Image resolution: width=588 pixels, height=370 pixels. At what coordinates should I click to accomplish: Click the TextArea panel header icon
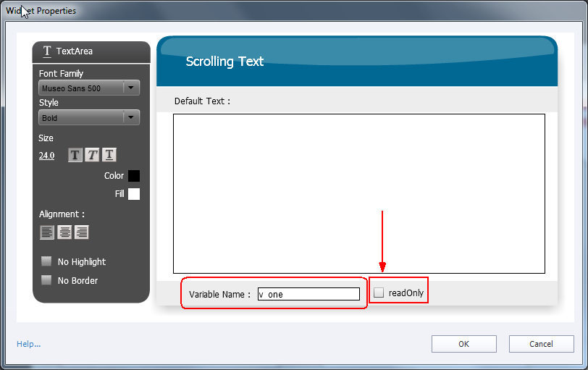click(x=47, y=51)
